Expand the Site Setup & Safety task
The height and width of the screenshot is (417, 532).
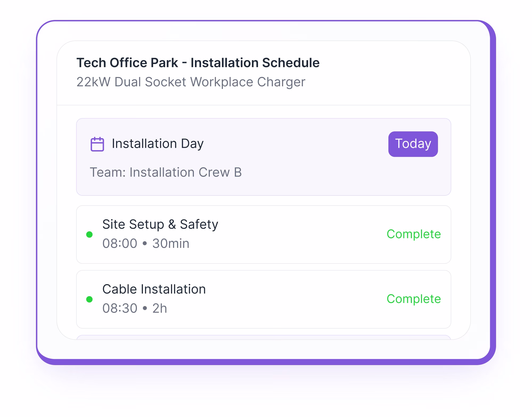coord(264,234)
